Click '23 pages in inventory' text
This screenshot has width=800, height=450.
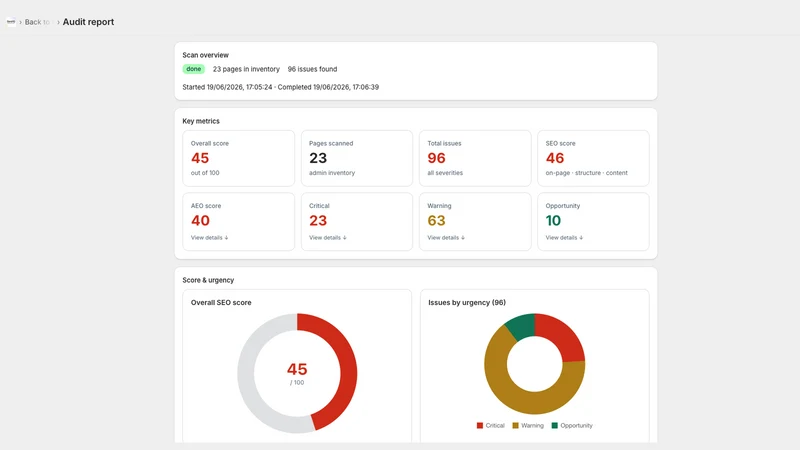[x=246, y=69]
